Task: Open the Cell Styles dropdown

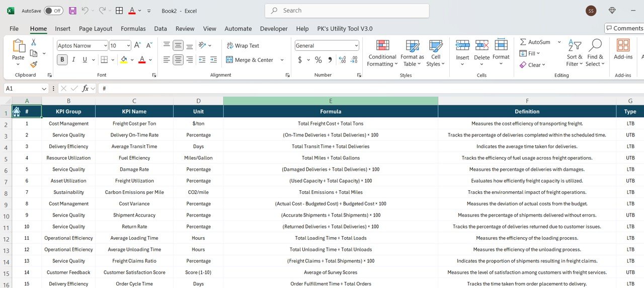Action: click(436, 53)
